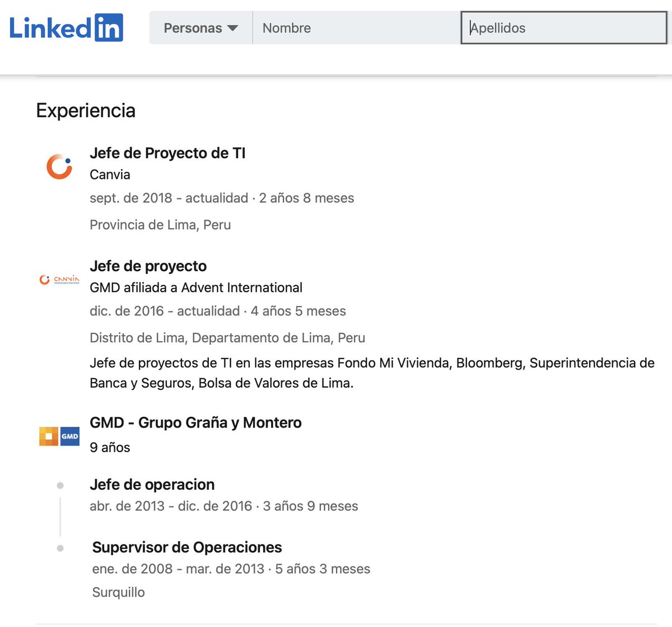Image resolution: width=672 pixels, height=627 pixels.
Task: Select the Experiencia section heading
Action: (x=86, y=110)
